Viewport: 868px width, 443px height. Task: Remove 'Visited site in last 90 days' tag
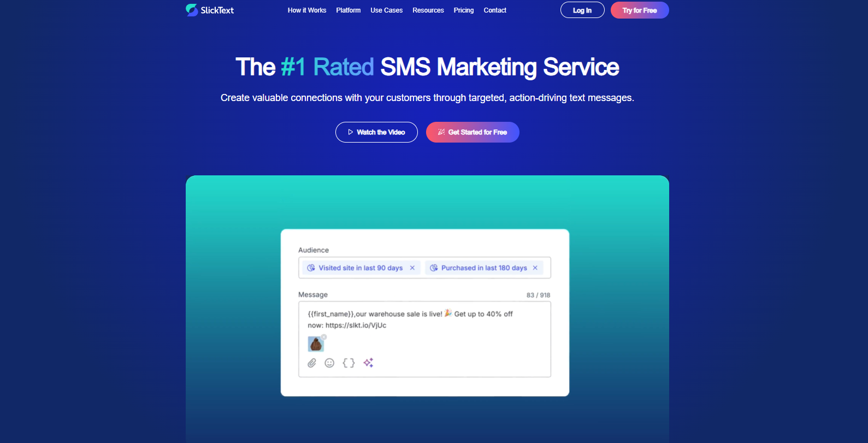tap(412, 268)
